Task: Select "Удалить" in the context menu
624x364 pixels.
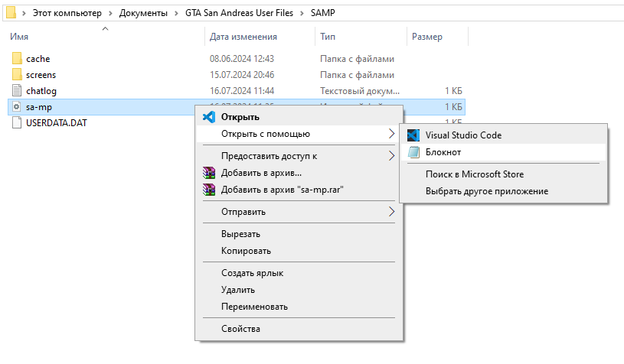Action: pyautogui.click(x=239, y=290)
